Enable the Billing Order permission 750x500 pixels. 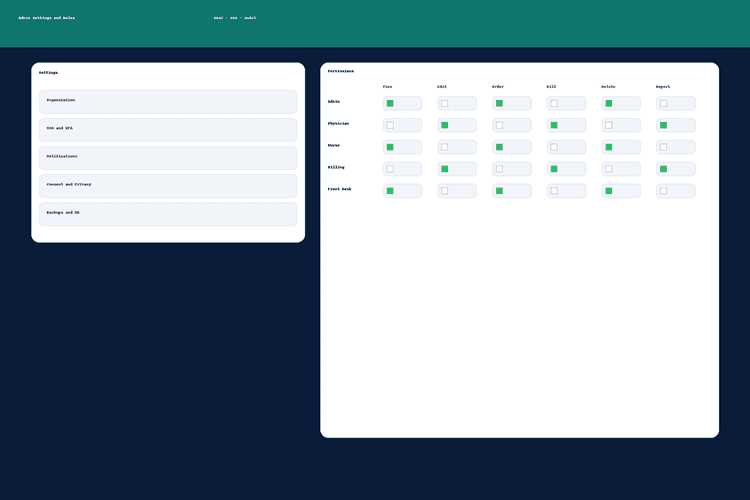[x=499, y=169]
